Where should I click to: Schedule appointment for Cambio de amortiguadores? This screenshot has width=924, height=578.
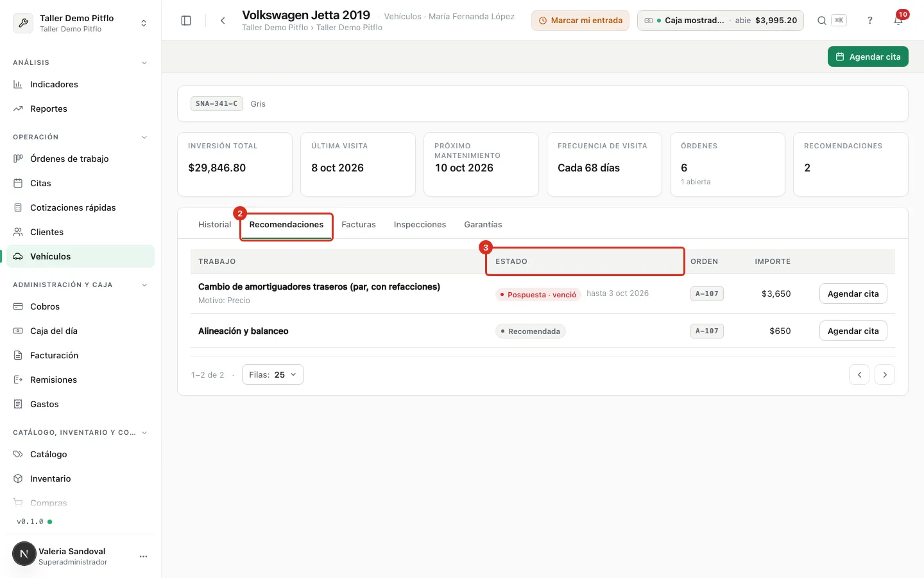(853, 293)
